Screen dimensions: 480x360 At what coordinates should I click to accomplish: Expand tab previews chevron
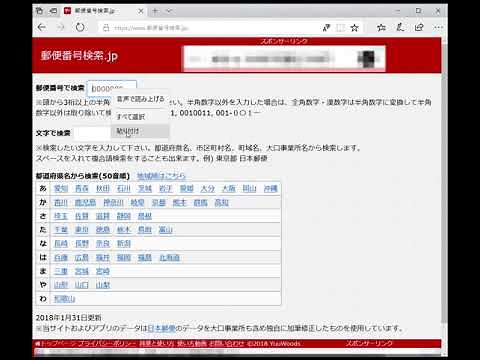[169, 11]
